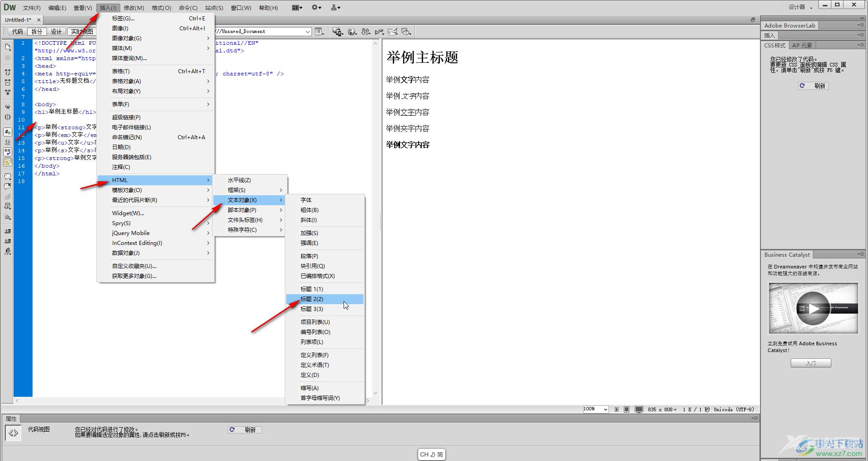Click the 举例主标题 heading in design view
This screenshot has width=868, height=461.
[422, 57]
